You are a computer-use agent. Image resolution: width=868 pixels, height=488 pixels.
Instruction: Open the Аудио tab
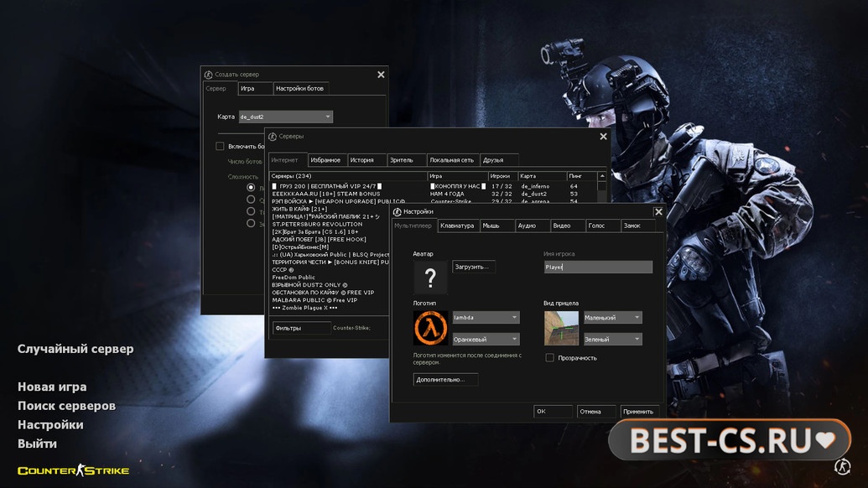(x=532, y=226)
